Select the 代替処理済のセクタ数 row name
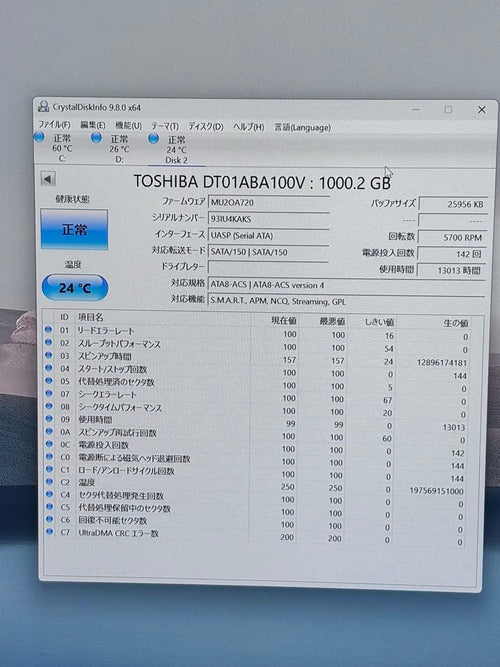The height and width of the screenshot is (667, 500). 116,382
